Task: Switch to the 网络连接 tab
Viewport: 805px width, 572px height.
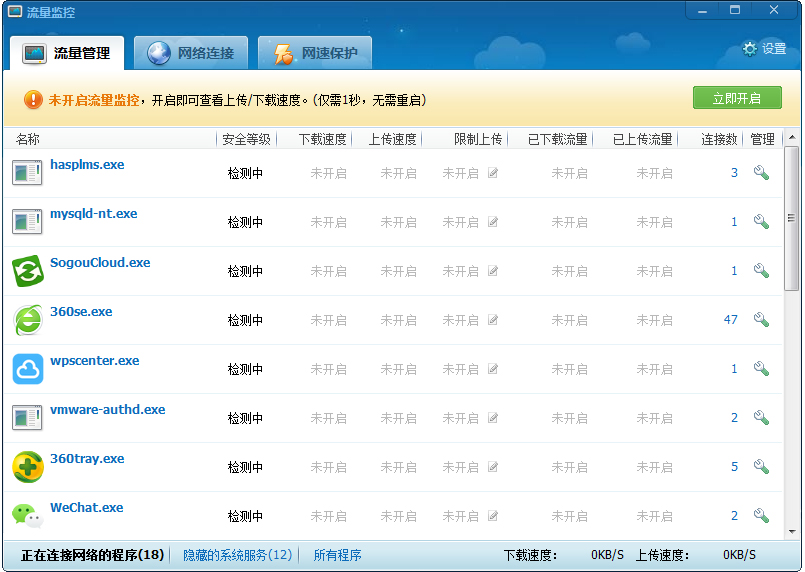Action: click(193, 54)
